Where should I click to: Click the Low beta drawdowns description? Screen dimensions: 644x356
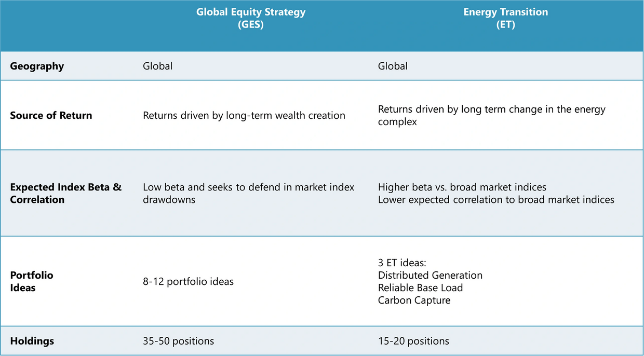pyautogui.click(x=248, y=193)
